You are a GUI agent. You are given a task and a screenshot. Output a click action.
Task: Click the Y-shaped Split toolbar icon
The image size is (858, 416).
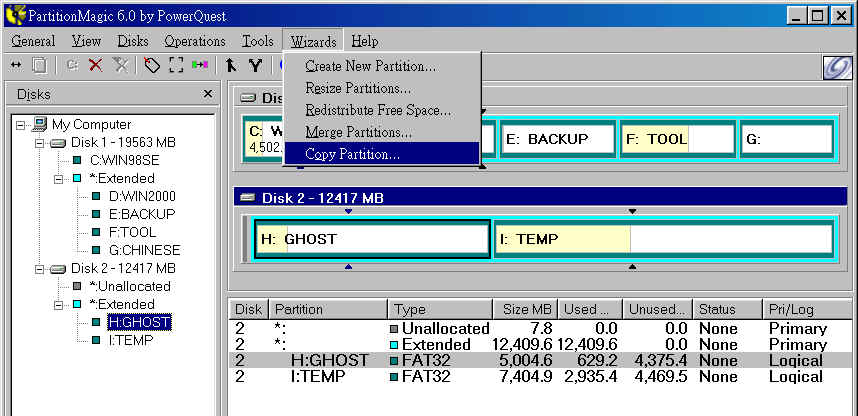coord(255,65)
